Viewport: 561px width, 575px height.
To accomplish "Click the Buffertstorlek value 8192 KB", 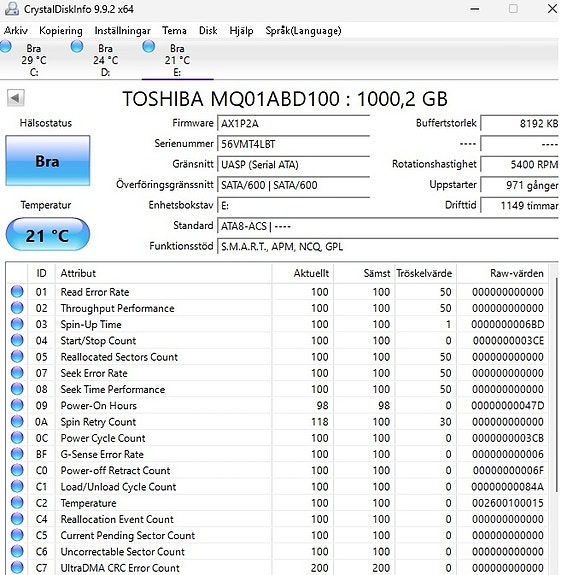I will click(x=520, y=124).
